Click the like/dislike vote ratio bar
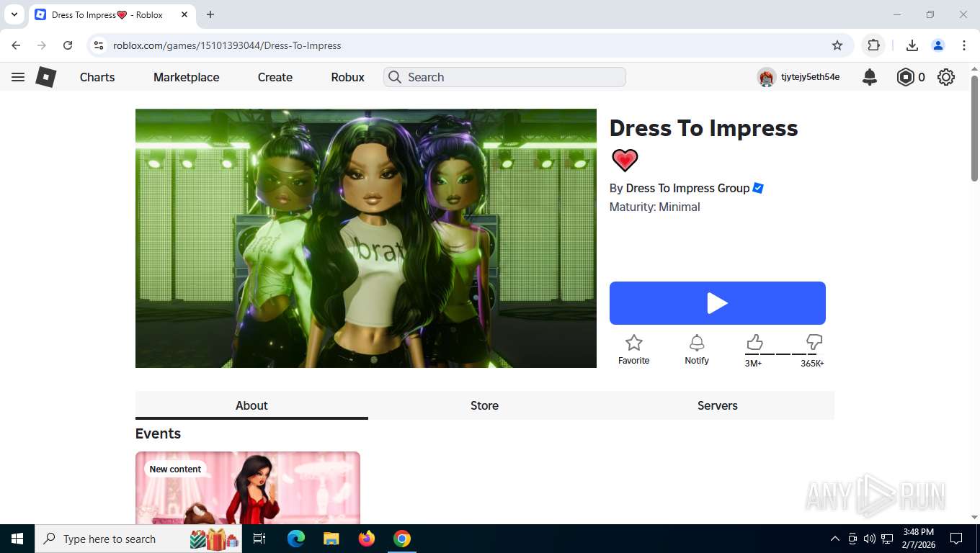This screenshot has height=553, width=980. coord(785,354)
